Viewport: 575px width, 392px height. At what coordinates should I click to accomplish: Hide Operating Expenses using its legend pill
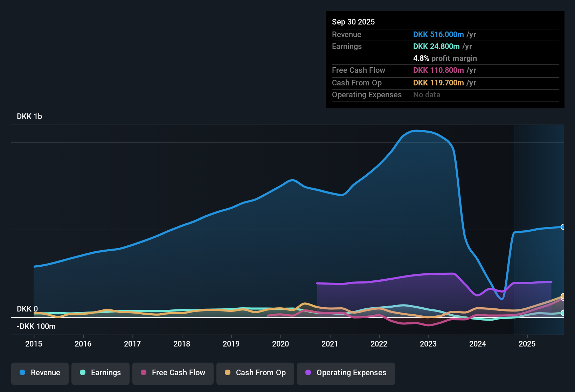[x=346, y=373]
